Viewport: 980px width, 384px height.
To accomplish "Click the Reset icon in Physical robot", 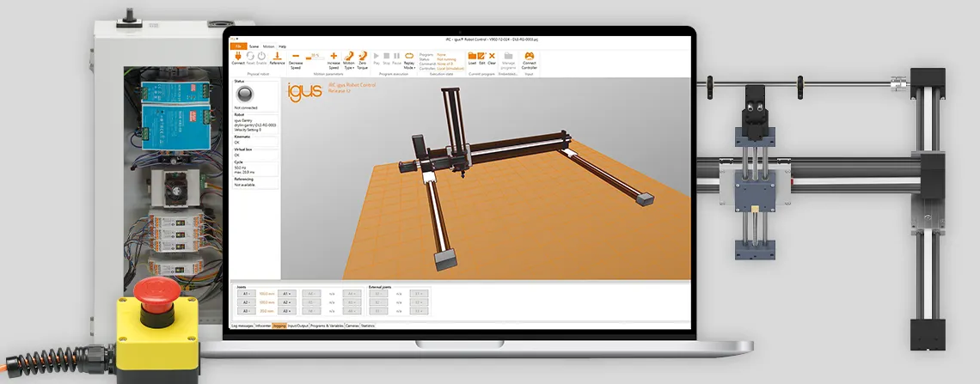I will (250, 56).
